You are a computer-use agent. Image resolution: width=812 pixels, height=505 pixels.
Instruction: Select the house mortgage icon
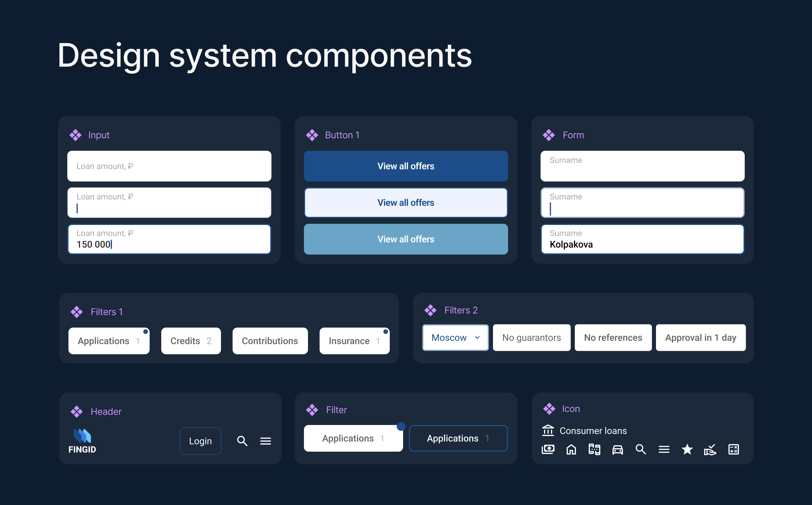(571, 449)
